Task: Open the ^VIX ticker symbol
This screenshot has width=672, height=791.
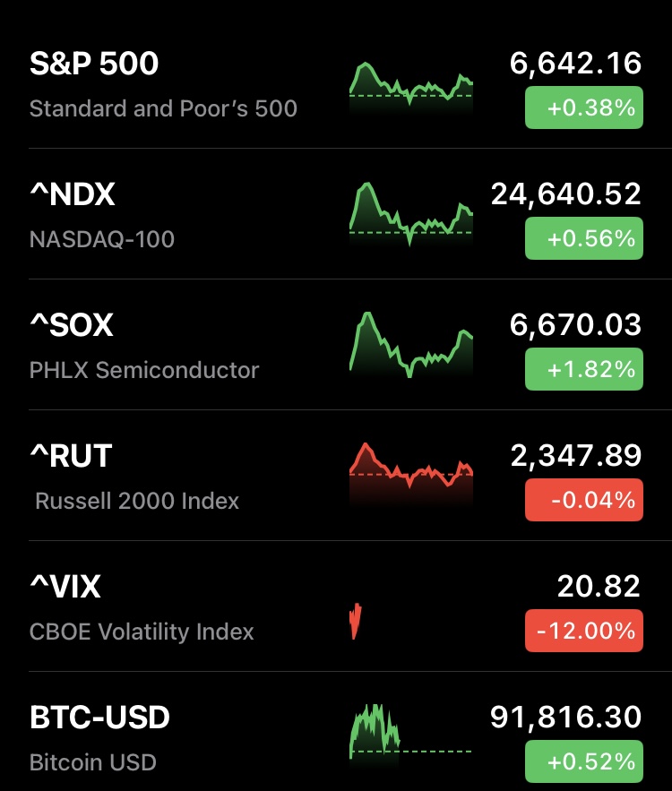Action: tap(65, 587)
